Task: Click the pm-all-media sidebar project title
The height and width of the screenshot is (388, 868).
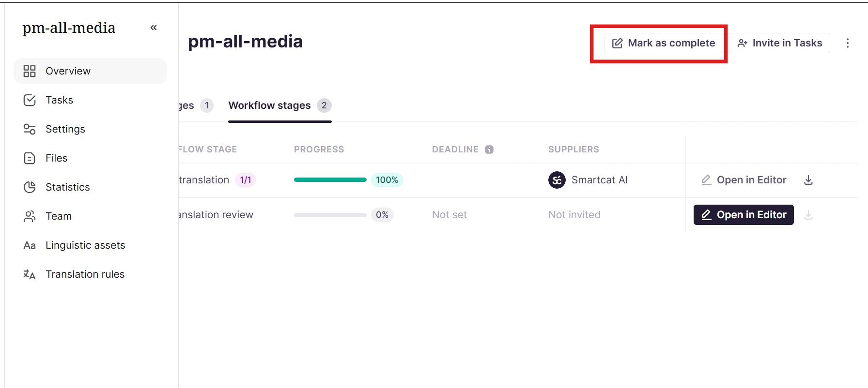Action: tap(69, 28)
